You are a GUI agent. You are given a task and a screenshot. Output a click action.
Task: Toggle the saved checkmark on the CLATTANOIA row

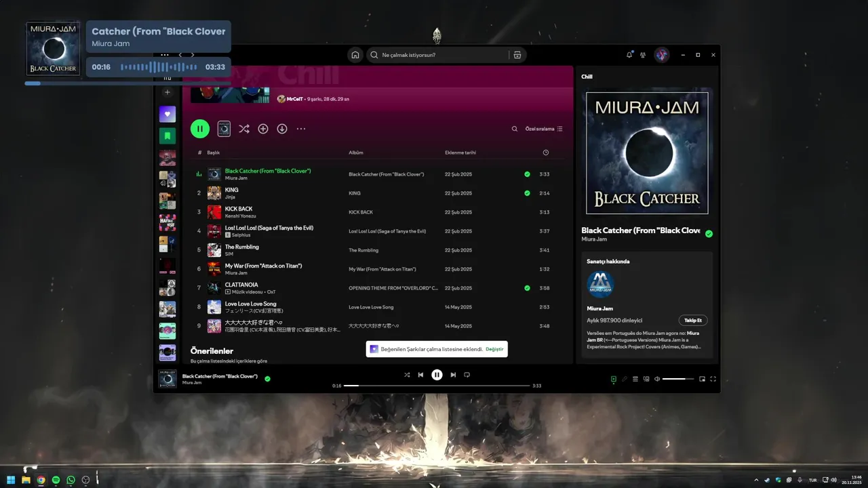(527, 288)
